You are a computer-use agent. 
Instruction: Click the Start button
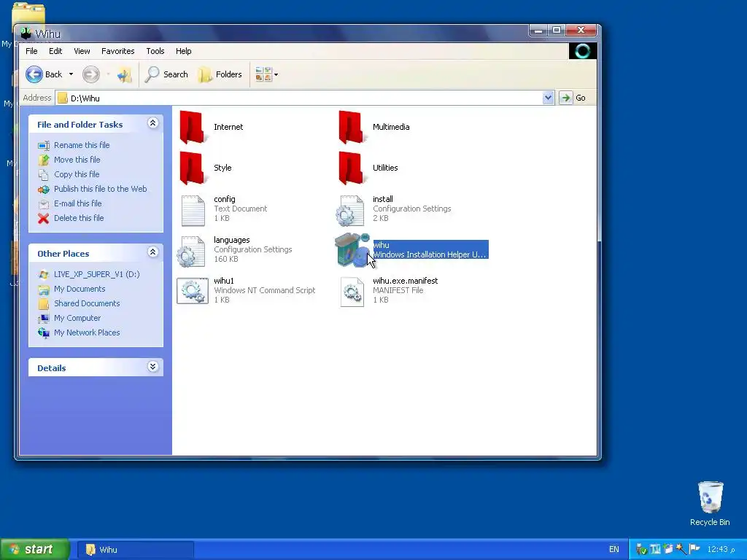tap(35, 549)
